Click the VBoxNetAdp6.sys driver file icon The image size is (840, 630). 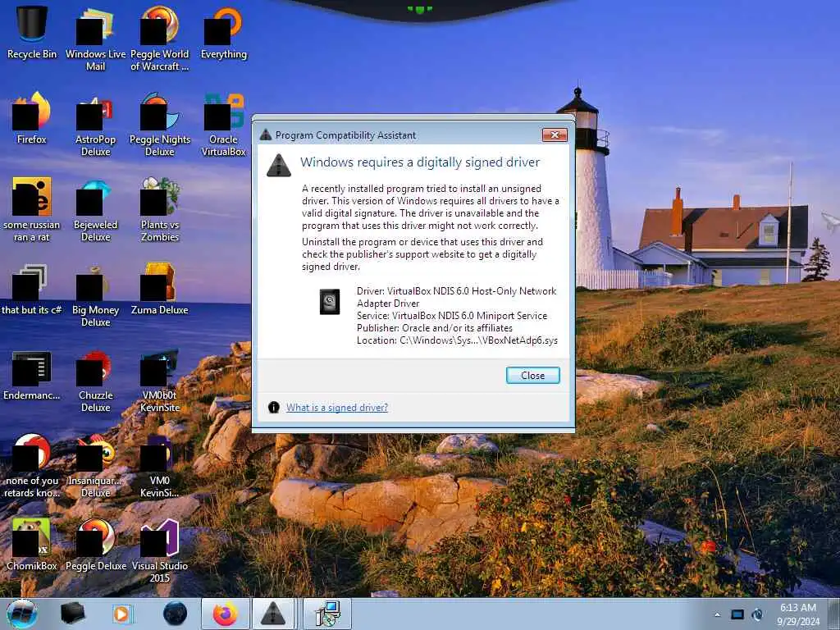coord(330,302)
